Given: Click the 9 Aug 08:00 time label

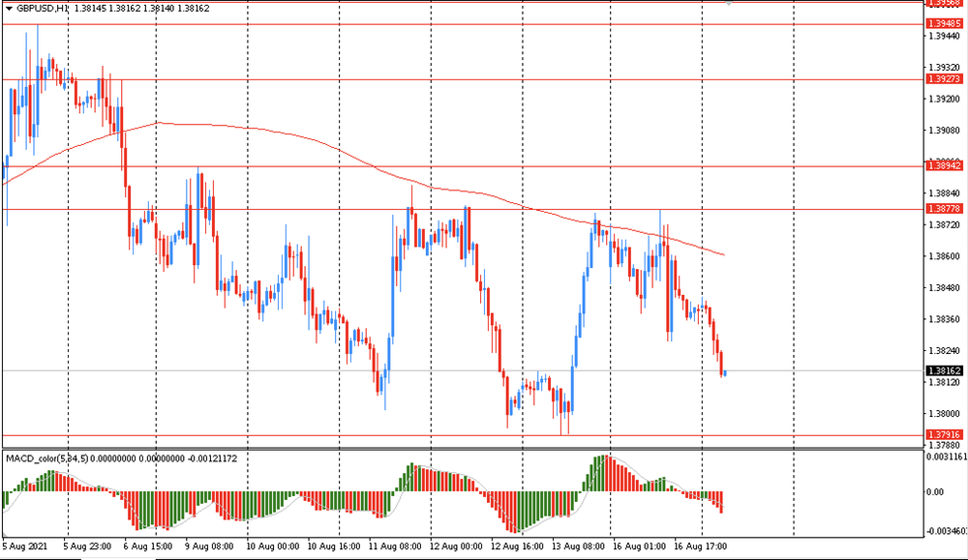Looking at the screenshot, I should point(209,546).
